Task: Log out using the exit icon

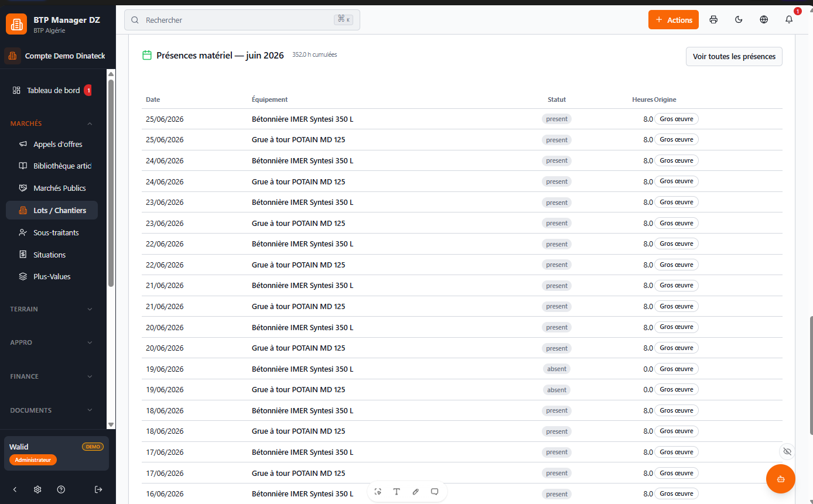Action: (98, 489)
